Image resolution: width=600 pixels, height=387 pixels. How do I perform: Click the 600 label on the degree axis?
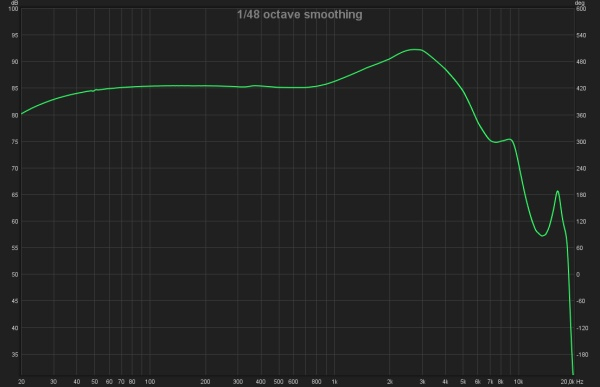coord(581,8)
